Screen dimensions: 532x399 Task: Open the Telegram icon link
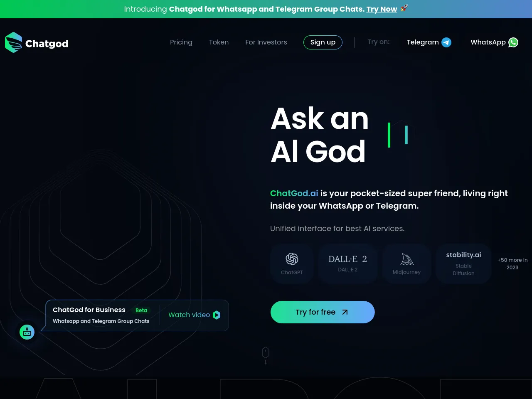click(x=446, y=42)
